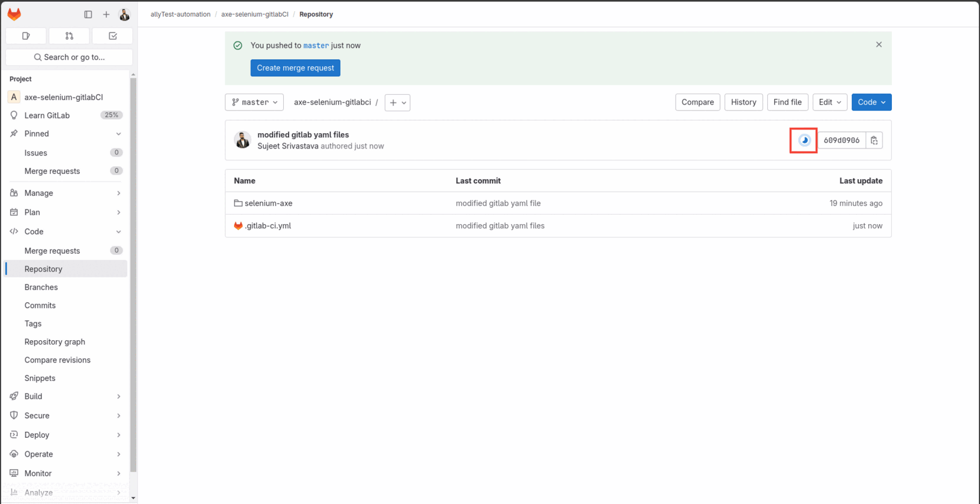The image size is (980, 504).
Task: Click the History button
Action: (743, 102)
